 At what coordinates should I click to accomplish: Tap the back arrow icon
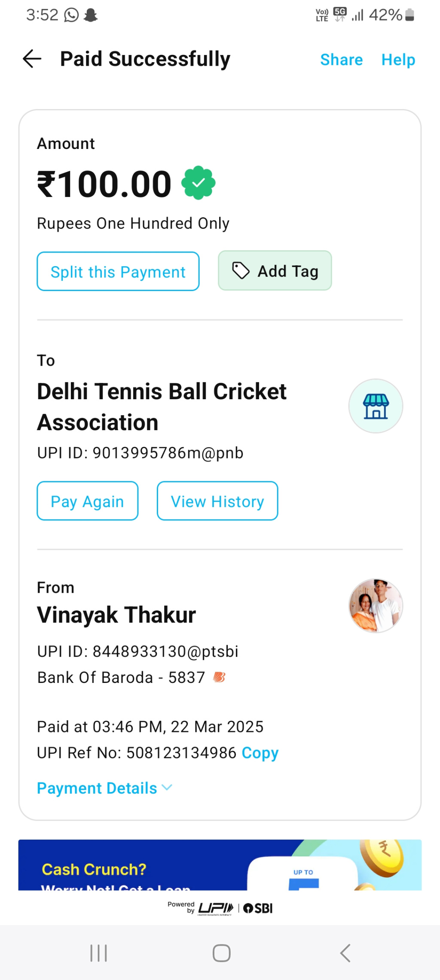(x=32, y=59)
